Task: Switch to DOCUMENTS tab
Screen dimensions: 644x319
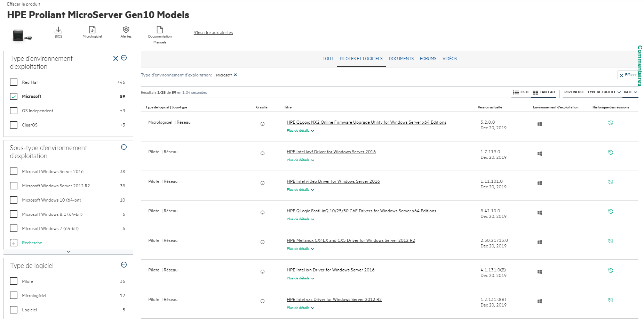Action: click(x=401, y=59)
